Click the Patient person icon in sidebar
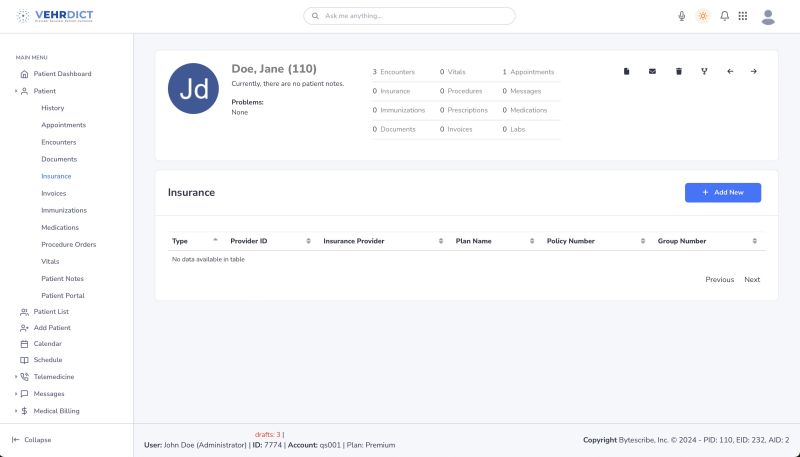 point(24,91)
